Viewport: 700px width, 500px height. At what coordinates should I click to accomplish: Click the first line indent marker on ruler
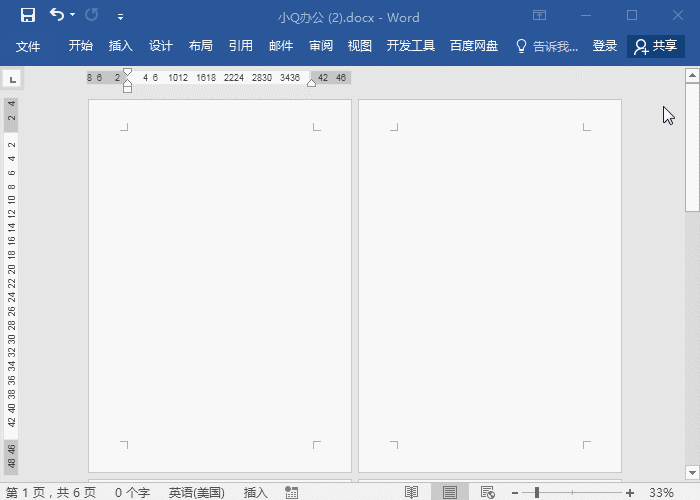click(127, 72)
